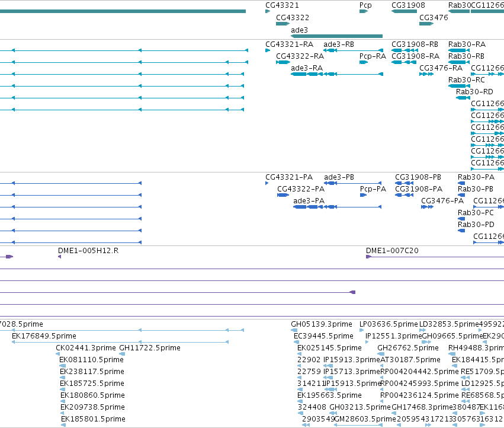Click the EK238117.5prime EST label
This screenshot has width=504, height=428.
[x=92, y=372]
